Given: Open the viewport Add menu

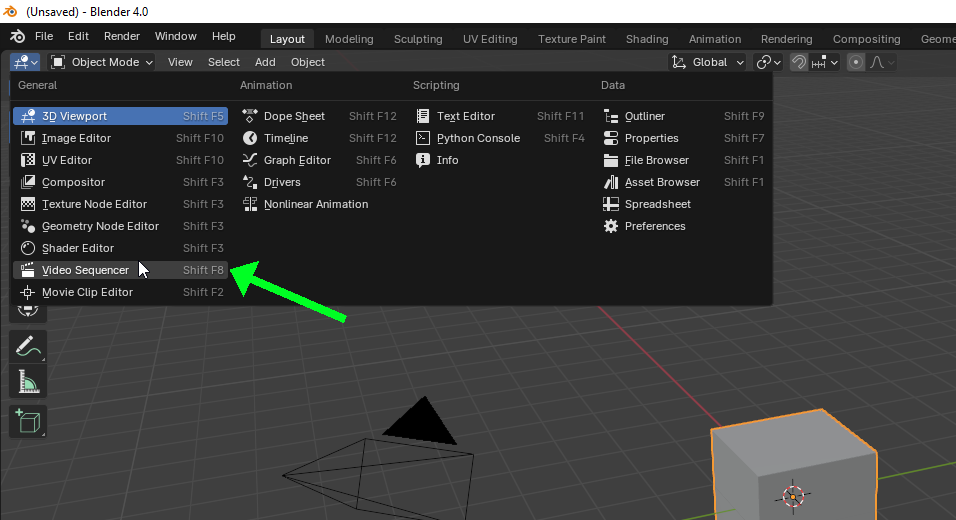Looking at the screenshot, I should pos(265,62).
